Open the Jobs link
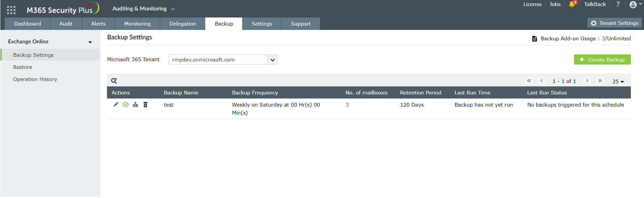This screenshot has width=644, height=198. pos(555,4)
